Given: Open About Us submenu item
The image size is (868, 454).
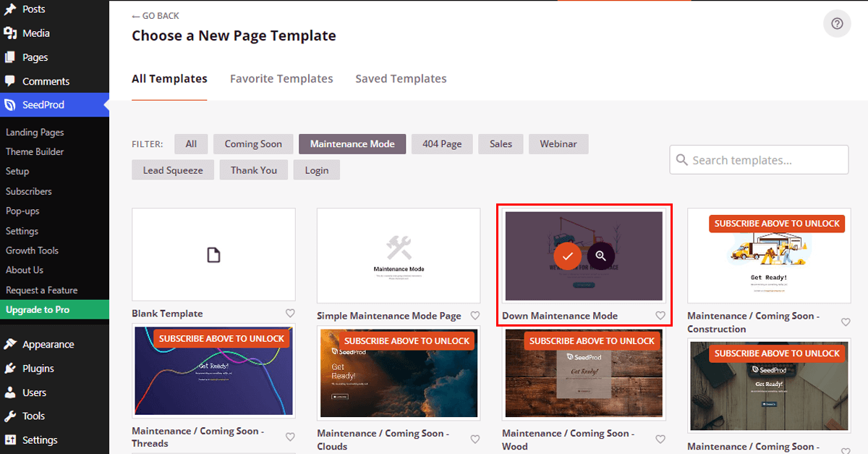Looking at the screenshot, I should click(x=25, y=270).
